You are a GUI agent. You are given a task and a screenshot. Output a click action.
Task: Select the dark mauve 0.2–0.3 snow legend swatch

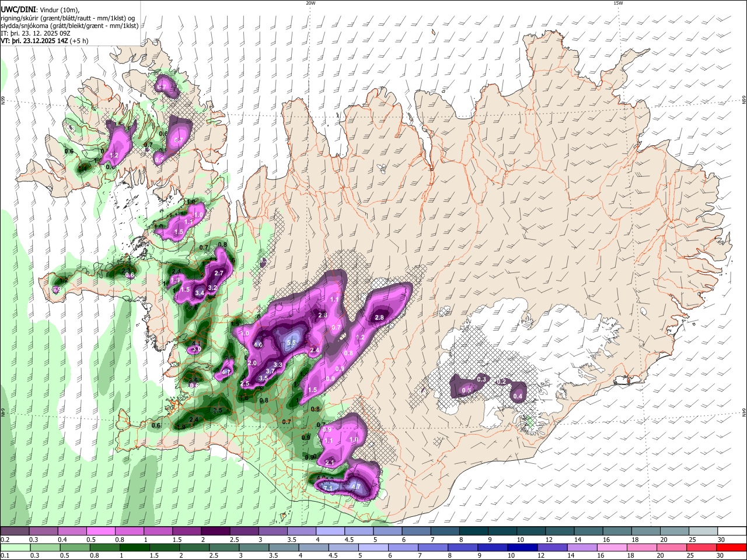(x=15, y=531)
